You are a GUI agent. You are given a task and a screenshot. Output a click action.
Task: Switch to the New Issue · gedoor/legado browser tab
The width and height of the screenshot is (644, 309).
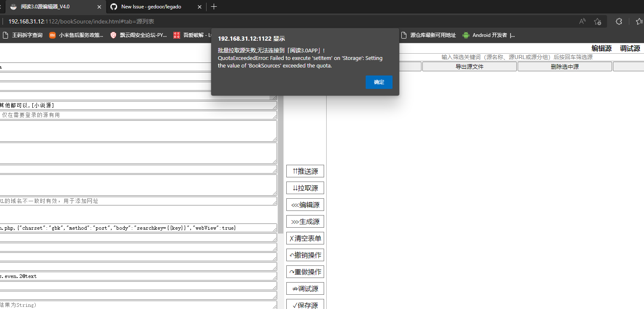coord(151,7)
